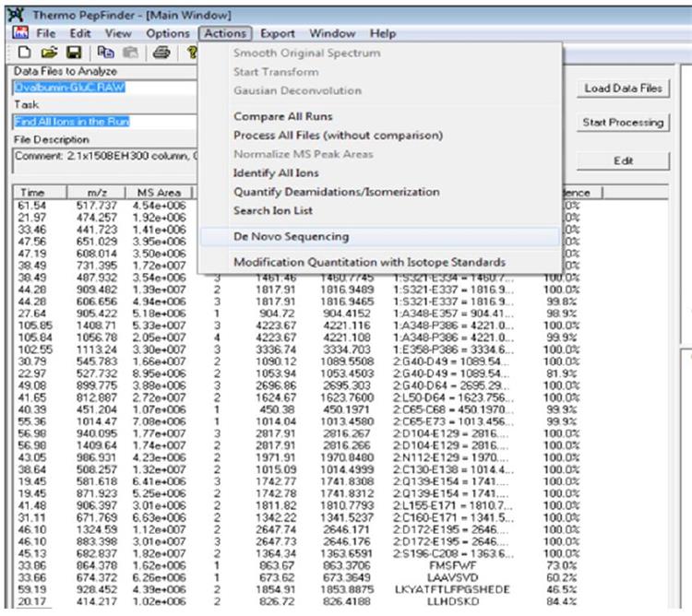
Task: Select Quantify Deamidations/Isomerization
Action: click(x=336, y=192)
